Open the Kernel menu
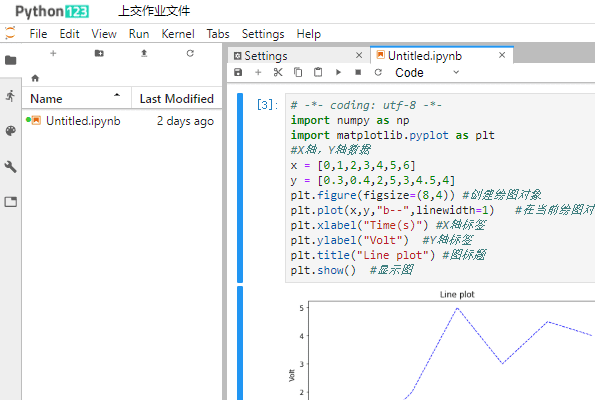The image size is (595, 400). tap(178, 34)
